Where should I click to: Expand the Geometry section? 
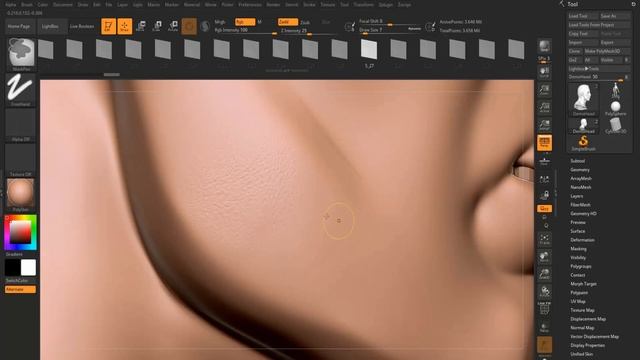click(580, 170)
